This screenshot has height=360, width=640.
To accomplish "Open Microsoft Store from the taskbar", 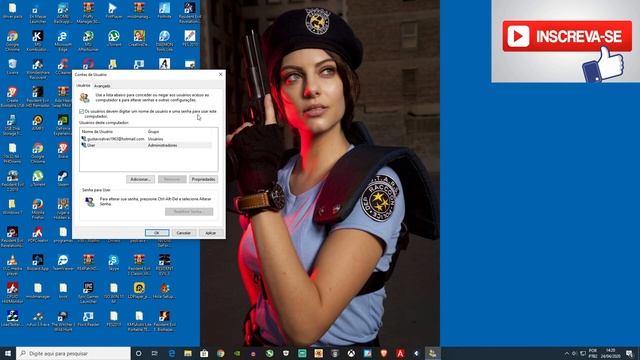I will tap(204, 353).
